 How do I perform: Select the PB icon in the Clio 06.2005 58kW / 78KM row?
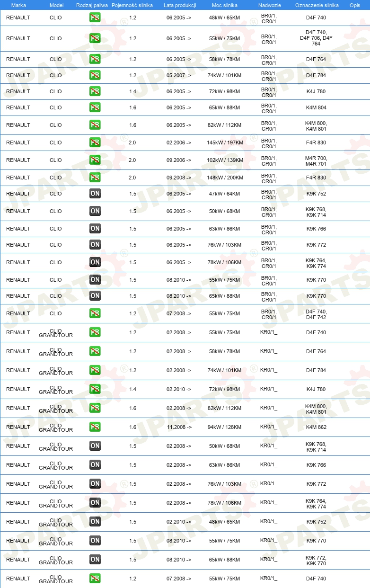pyautogui.click(x=95, y=59)
